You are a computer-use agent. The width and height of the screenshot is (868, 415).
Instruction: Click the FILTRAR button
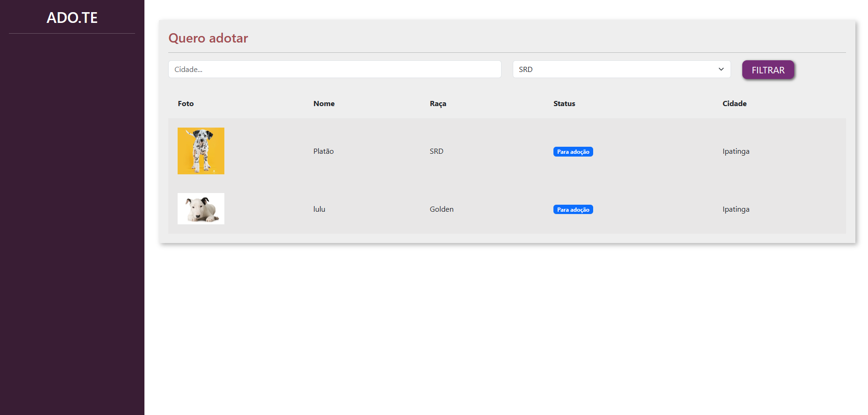point(768,70)
